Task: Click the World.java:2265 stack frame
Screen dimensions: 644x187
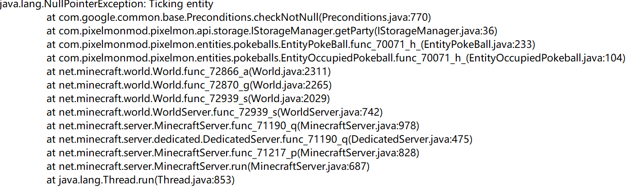Action: (x=189, y=85)
